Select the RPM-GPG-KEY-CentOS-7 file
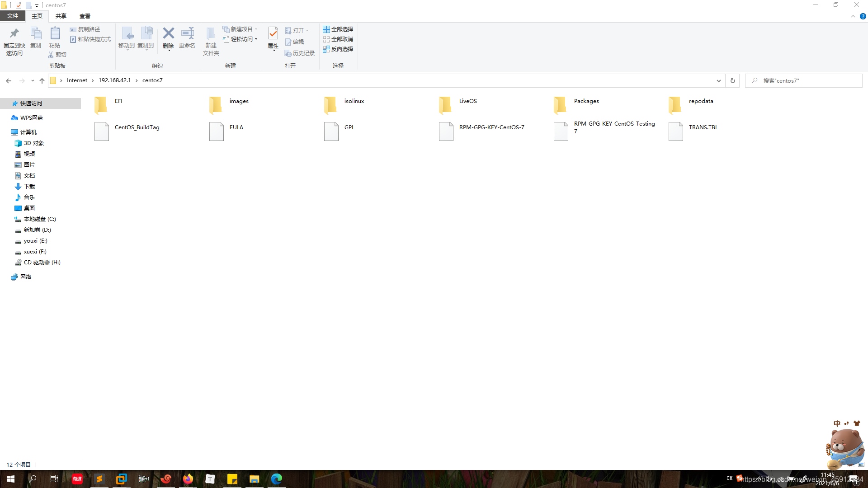Screen dimensions: 868x488 pos(482,131)
